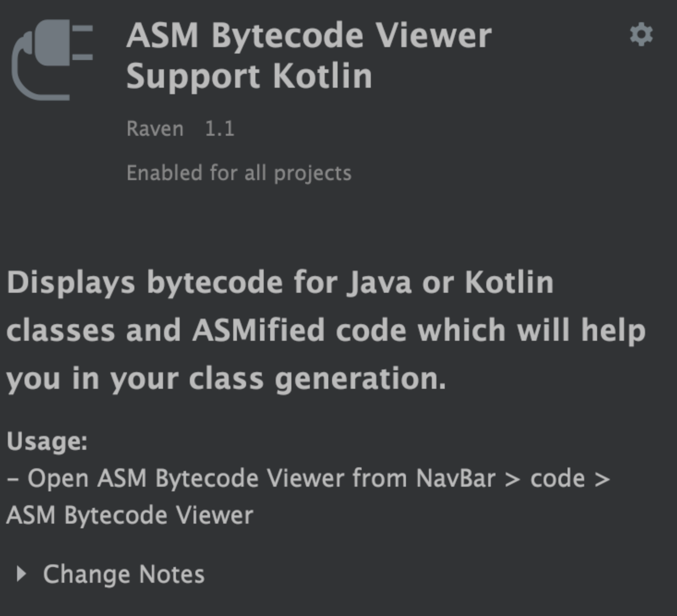Click the Usage: heading
Viewport: 677px width, 616px height.
point(47,441)
